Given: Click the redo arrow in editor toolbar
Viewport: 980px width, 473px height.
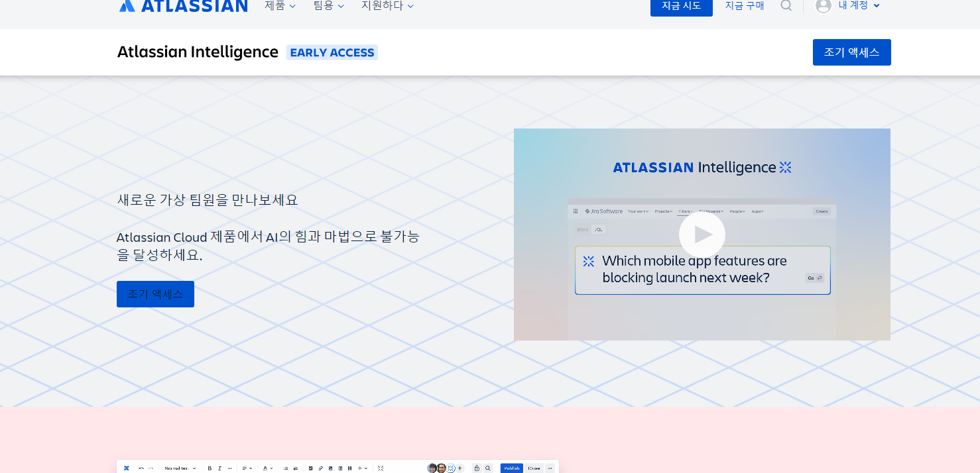Looking at the screenshot, I should click(151, 468).
